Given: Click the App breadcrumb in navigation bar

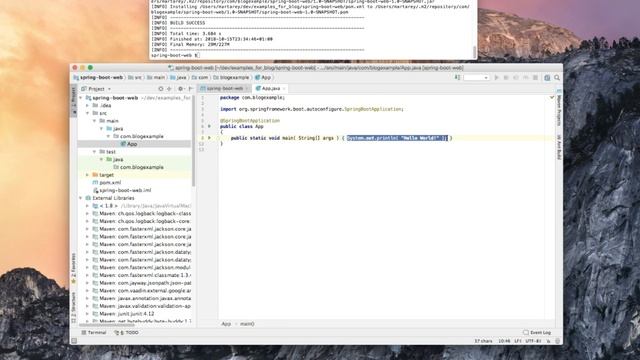Looking at the screenshot, I should pos(263,78).
